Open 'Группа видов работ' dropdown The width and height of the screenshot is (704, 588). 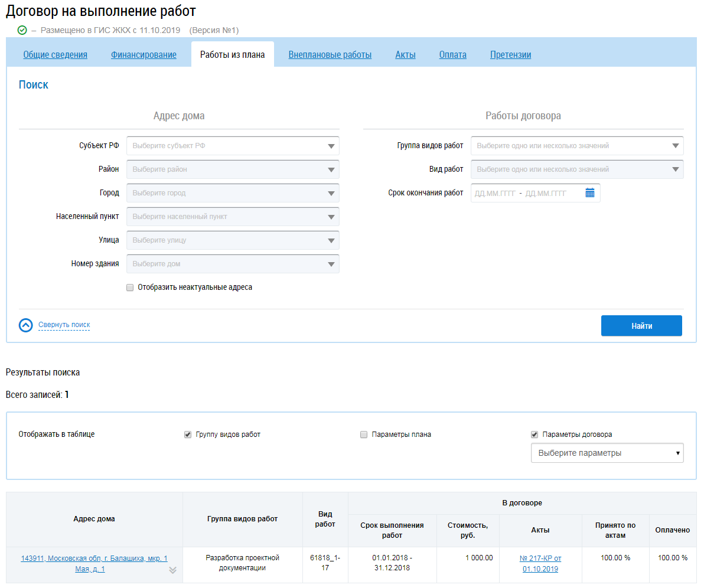(x=576, y=146)
